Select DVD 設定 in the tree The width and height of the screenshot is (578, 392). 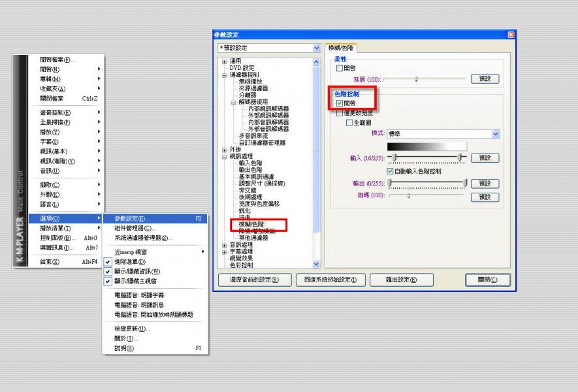(242, 68)
